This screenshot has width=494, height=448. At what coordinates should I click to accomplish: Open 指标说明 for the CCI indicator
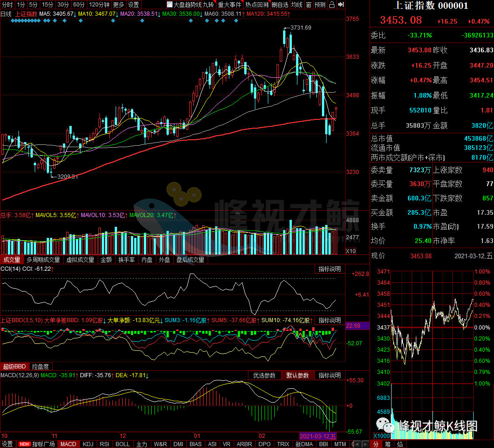point(329,269)
